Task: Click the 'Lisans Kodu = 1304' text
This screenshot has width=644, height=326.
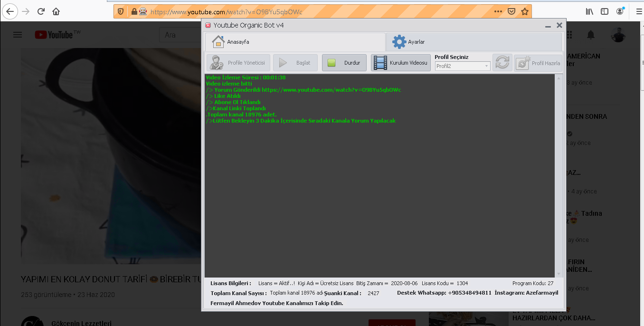Action: click(x=445, y=283)
